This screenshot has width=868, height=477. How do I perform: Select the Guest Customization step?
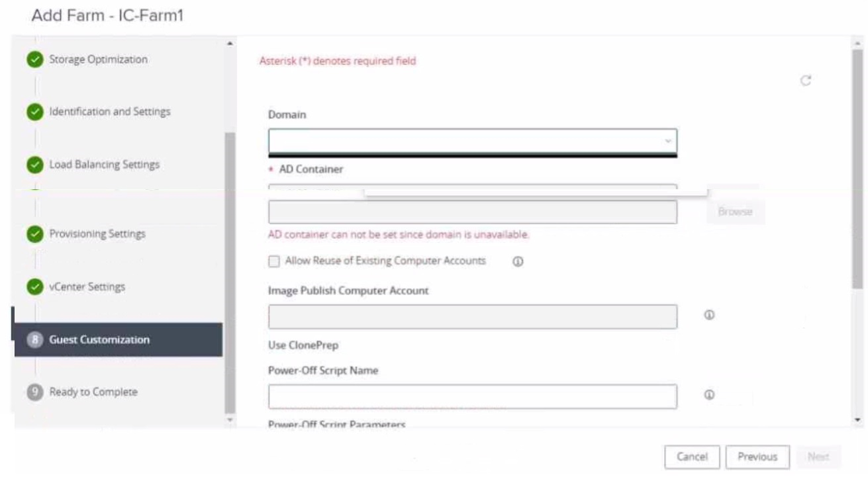point(119,339)
